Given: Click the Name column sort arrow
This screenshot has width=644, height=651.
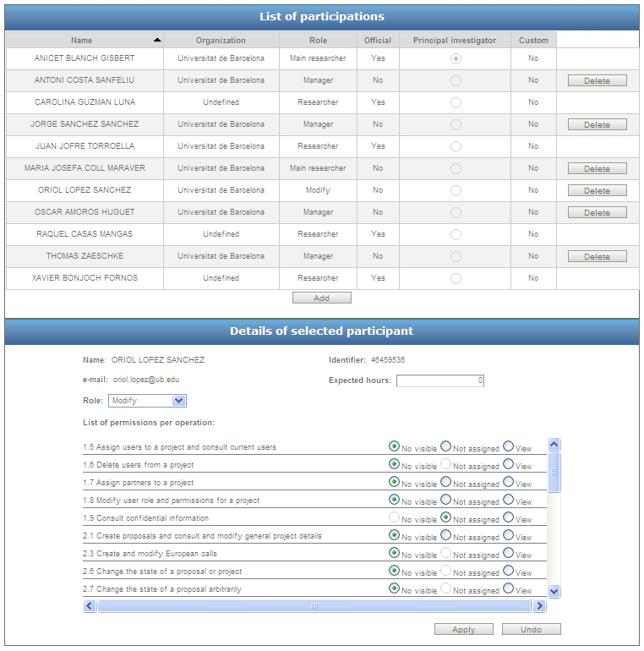Looking at the screenshot, I should [156, 41].
